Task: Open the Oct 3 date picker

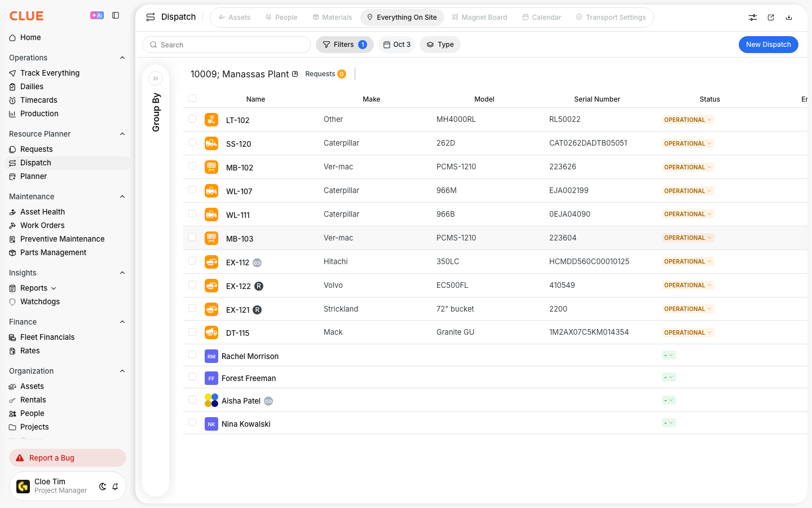Action: point(397,45)
